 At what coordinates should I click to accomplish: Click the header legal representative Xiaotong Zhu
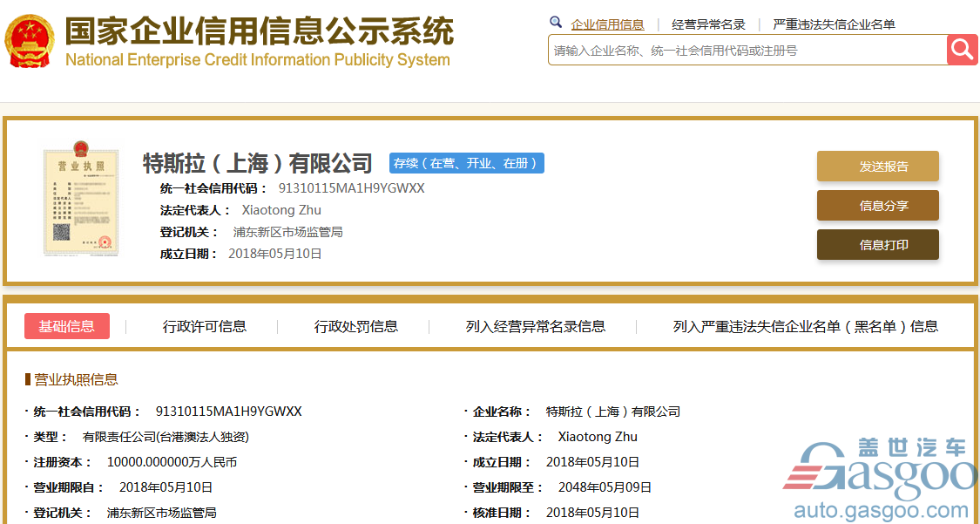pyautogui.click(x=281, y=210)
